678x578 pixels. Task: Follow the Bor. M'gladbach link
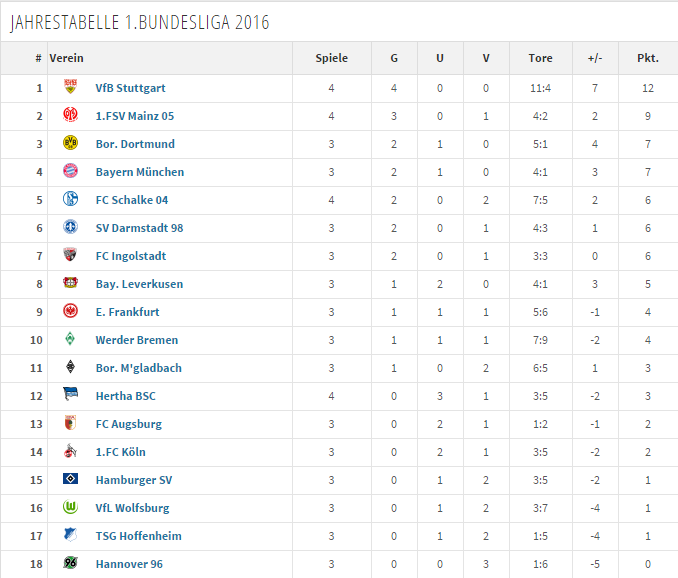tap(138, 368)
